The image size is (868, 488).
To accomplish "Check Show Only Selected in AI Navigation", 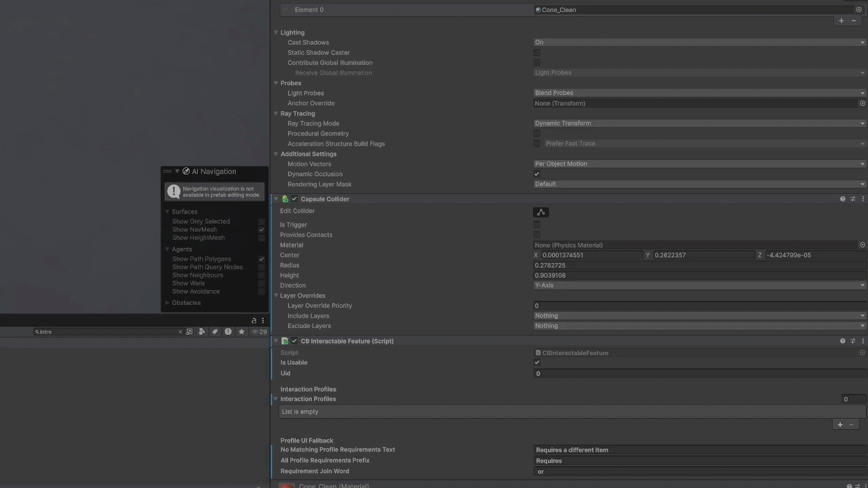I will point(262,222).
